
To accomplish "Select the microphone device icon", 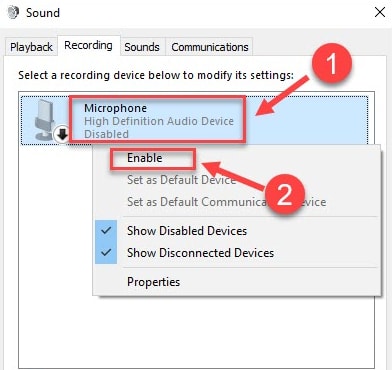I will (46, 119).
